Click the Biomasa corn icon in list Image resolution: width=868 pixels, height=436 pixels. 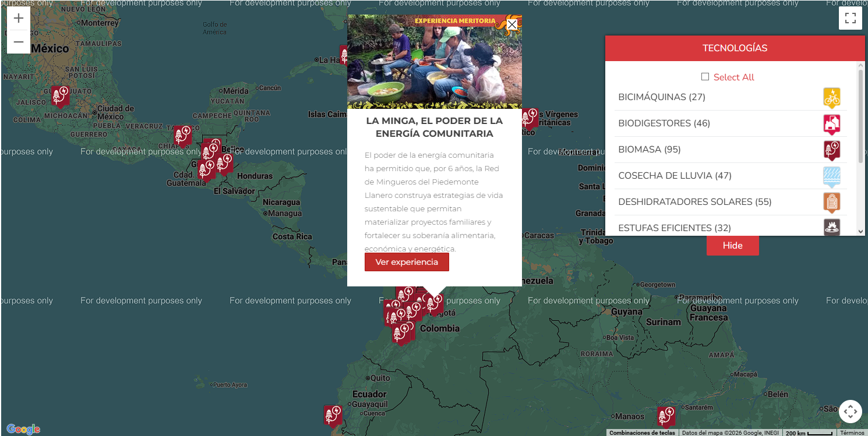pyautogui.click(x=831, y=150)
